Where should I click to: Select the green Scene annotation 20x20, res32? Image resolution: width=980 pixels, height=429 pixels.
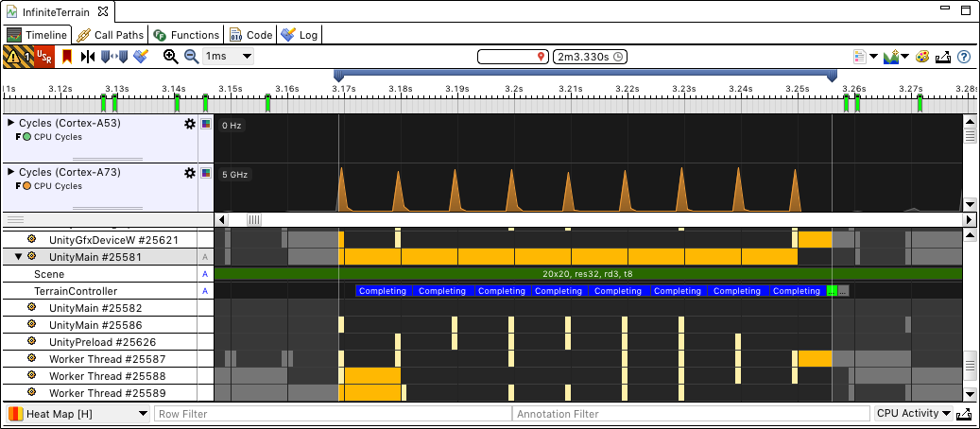588,274
